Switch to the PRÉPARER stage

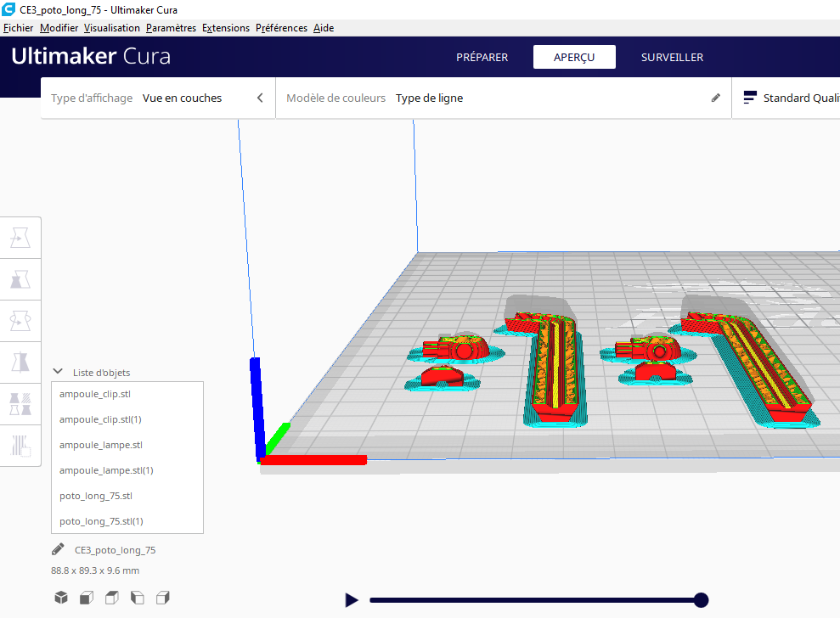(x=482, y=58)
